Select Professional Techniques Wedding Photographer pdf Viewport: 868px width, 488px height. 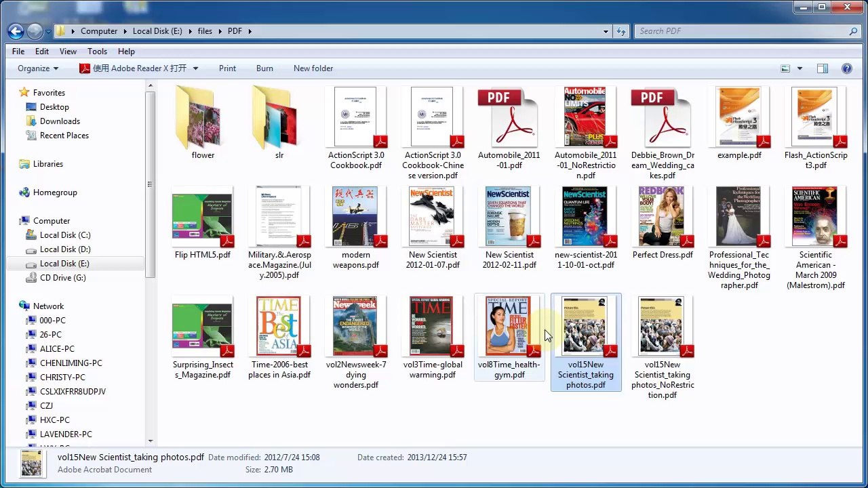tap(739, 239)
